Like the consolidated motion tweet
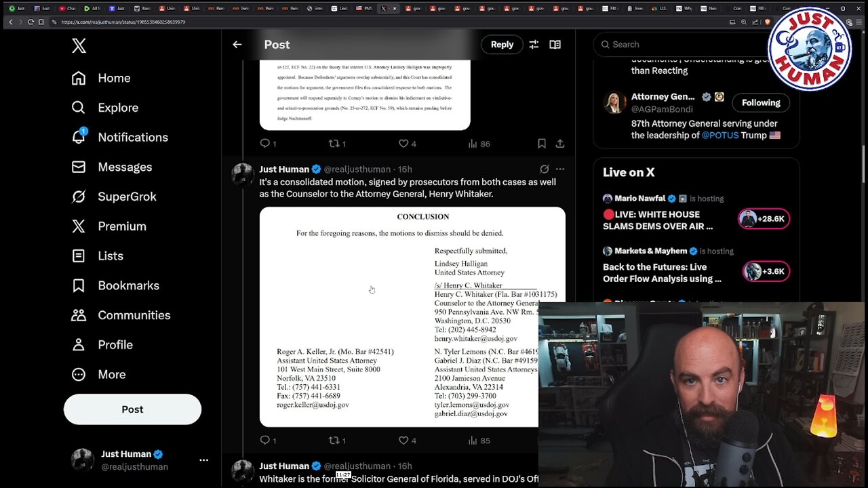This screenshot has height=488, width=868. pos(403,441)
